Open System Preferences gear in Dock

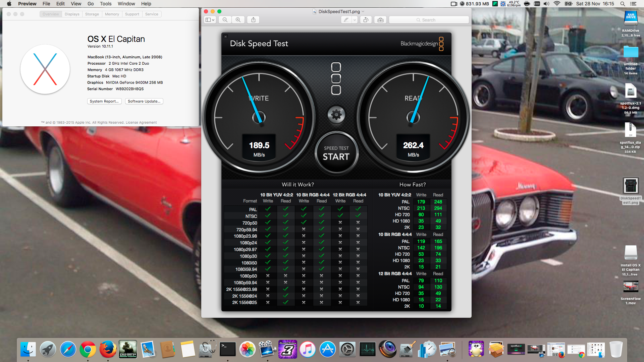pyautogui.click(x=347, y=350)
